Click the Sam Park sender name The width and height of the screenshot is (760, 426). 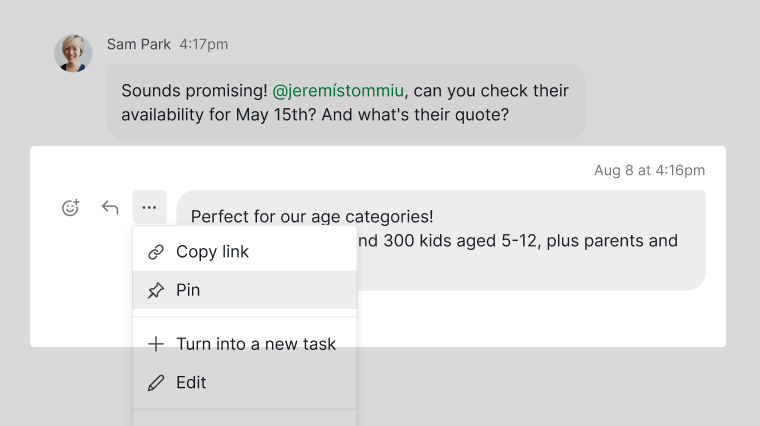(x=139, y=44)
